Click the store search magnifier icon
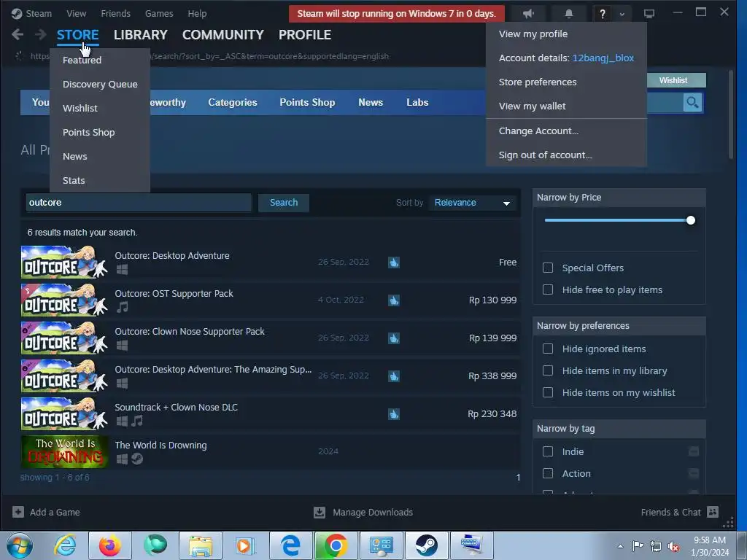This screenshot has width=747, height=560. point(692,102)
